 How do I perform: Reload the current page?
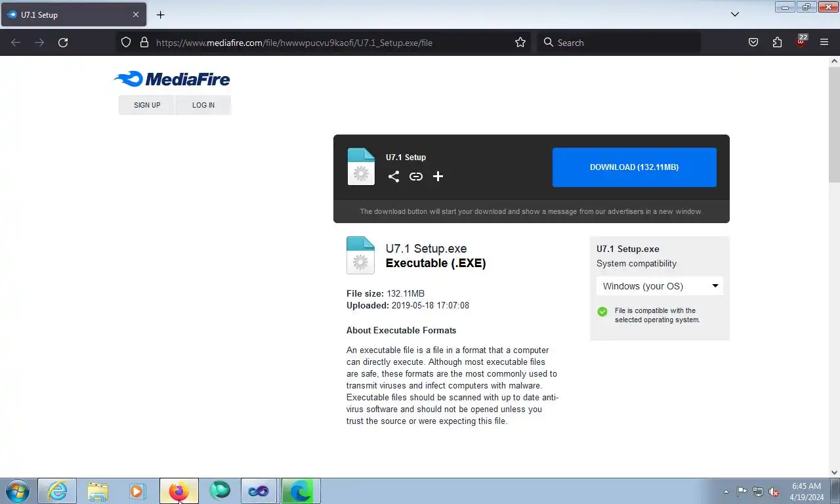(63, 43)
